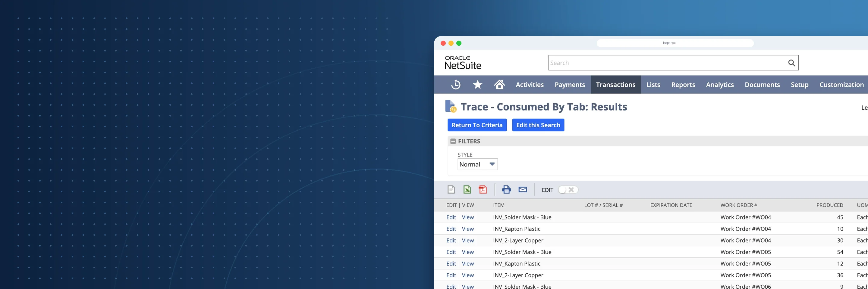The width and height of the screenshot is (868, 289).
Task: Open the Documents menu
Action: 762,85
